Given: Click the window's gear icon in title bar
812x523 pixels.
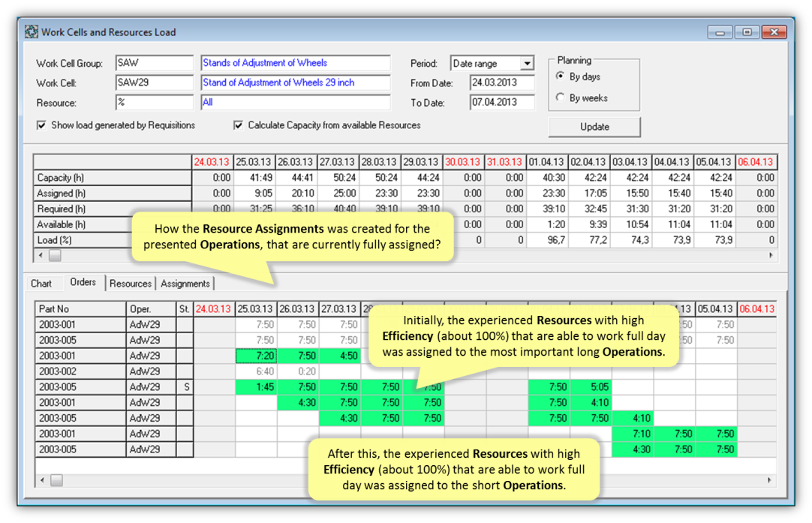Looking at the screenshot, I should point(31,32).
